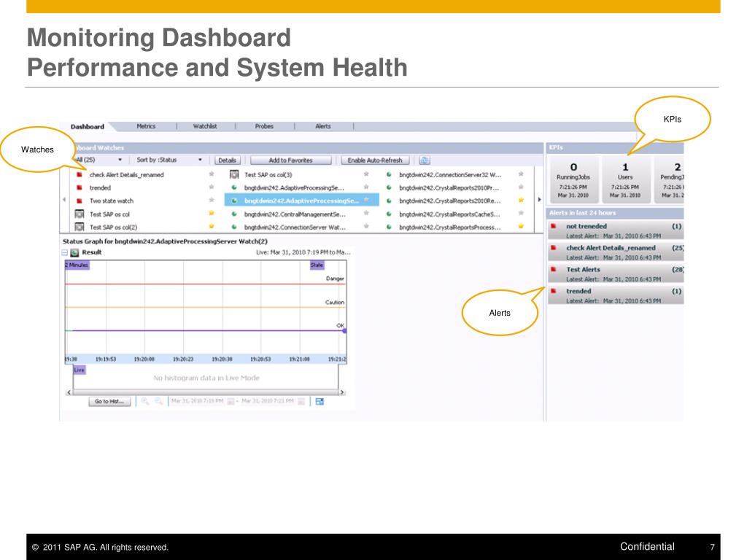
Task: Switch to the Watchlist tab
Action: click(205, 126)
